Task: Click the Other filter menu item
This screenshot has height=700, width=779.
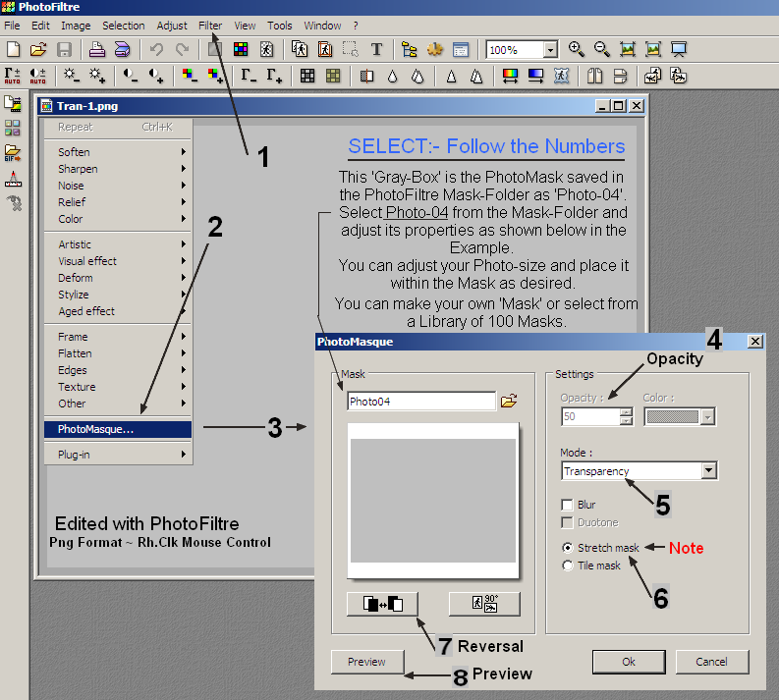Action: click(118, 404)
